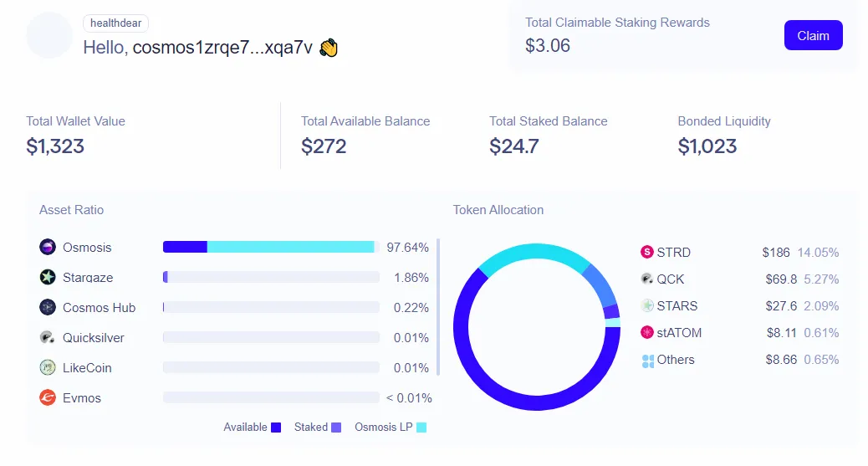Click the Stargaze chain name
This screenshot has width=868, height=466.
coord(88,278)
